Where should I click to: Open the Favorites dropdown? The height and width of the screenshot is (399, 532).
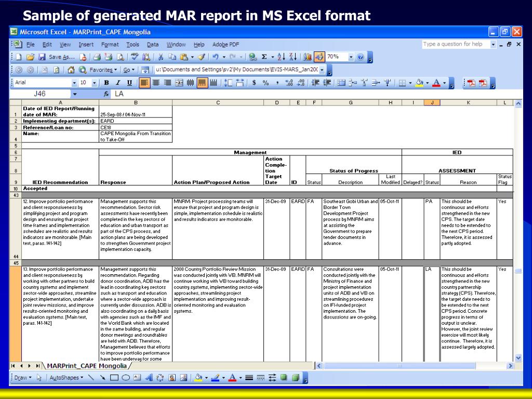coord(103,70)
